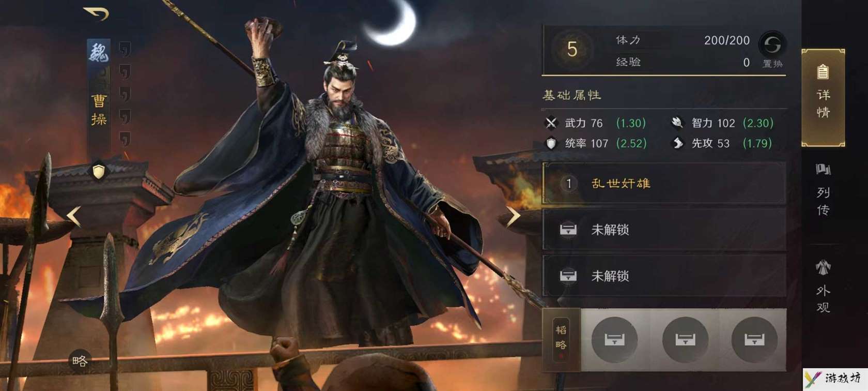Viewport: 868px width, 391px height.
Task: Switch to the 详情 details tab
Action: 823,98
